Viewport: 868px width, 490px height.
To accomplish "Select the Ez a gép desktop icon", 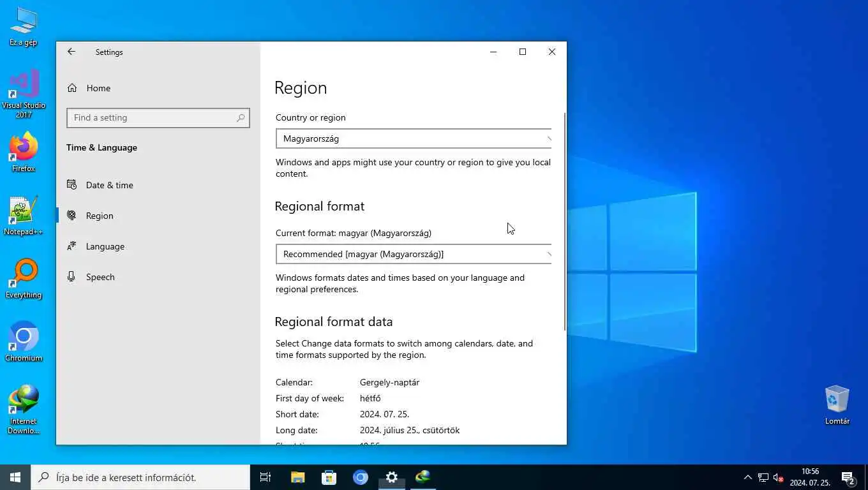I will click(24, 27).
